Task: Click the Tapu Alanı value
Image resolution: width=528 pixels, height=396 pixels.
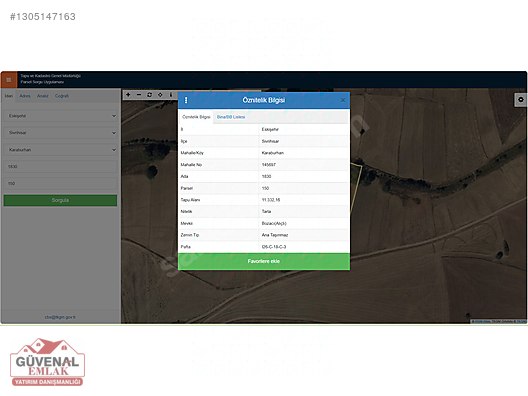Action: 271,200
